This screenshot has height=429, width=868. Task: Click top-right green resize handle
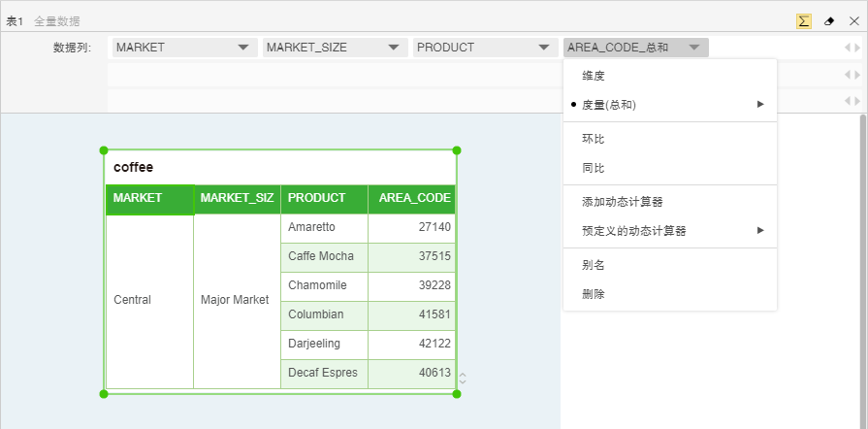tap(457, 150)
